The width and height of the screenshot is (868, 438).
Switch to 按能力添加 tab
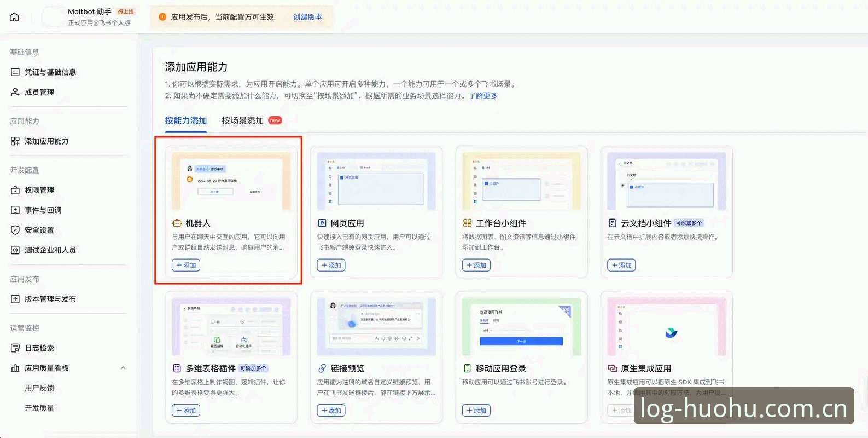coord(186,120)
